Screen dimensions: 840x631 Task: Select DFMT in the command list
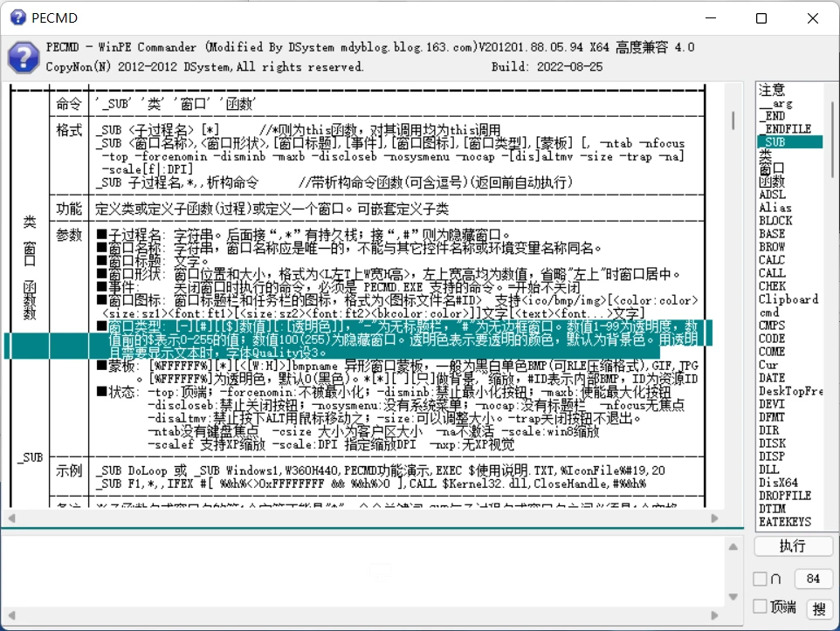(772, 418)
